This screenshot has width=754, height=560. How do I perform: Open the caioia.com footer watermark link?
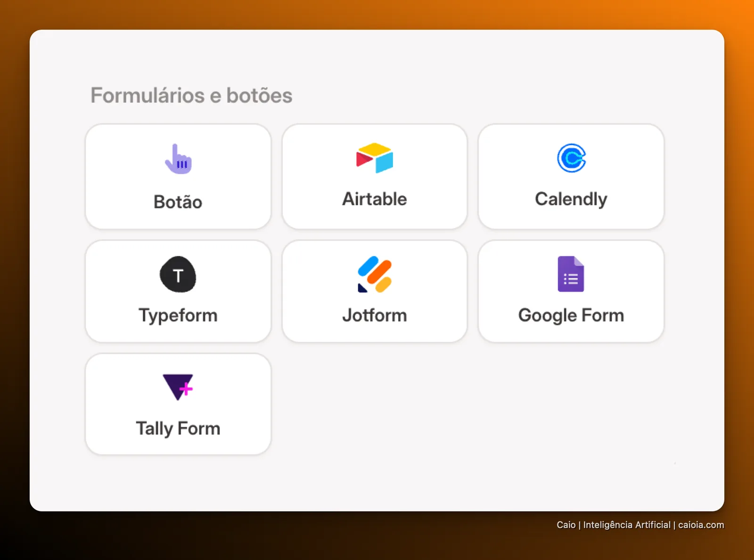click(701, 525)
